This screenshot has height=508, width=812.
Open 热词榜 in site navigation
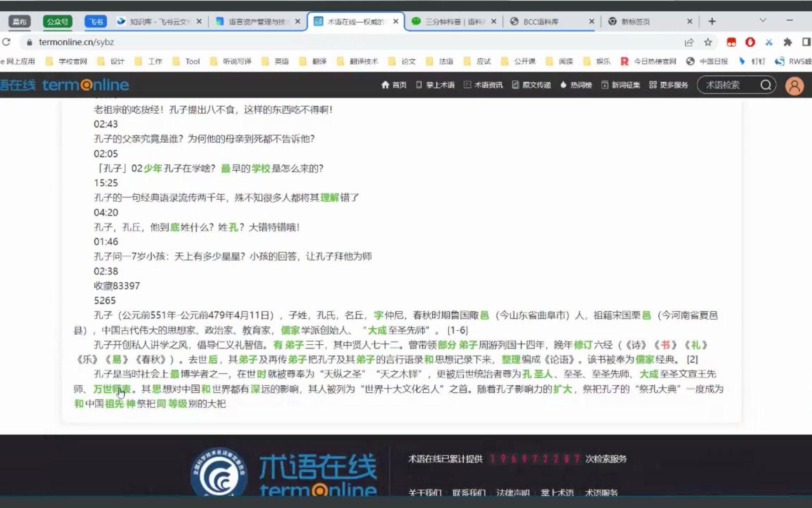click(576, 85)
